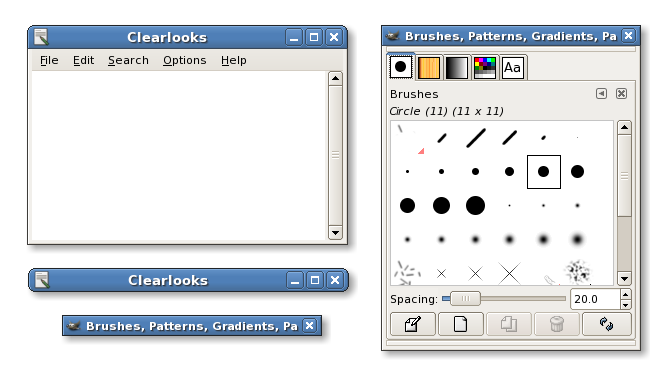
Task: Click minimize on the standalone Clearlooks titlebar
Action: pos(294,280)
